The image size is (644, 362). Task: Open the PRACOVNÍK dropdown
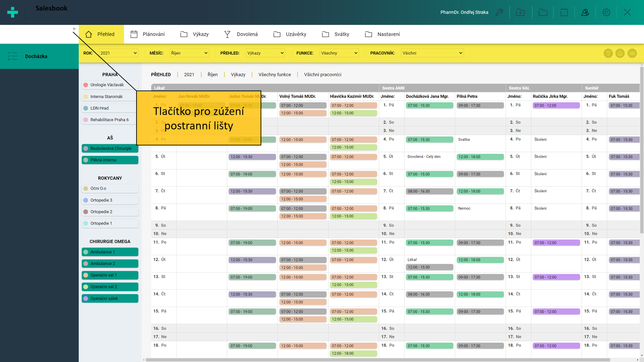[432, 53]
